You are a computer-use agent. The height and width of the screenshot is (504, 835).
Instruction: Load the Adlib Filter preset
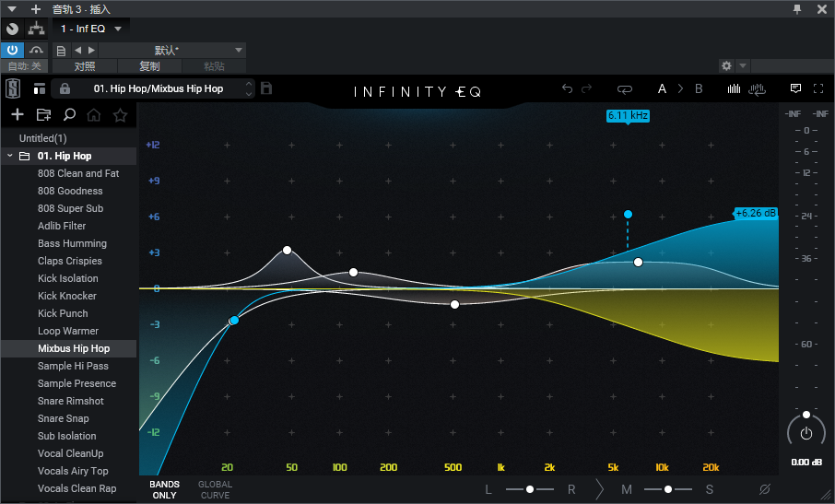coord(62,226)
